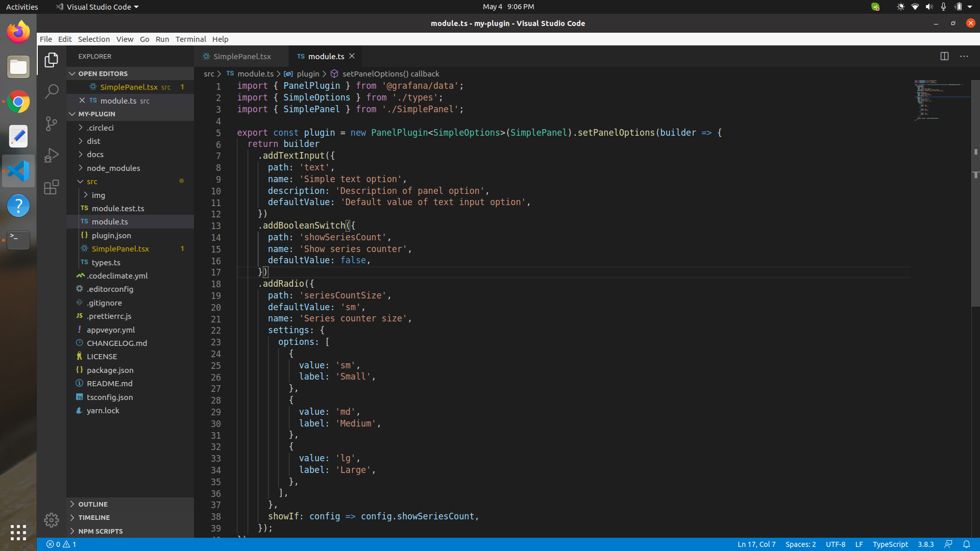Select language mode TypeScript
This screenshot has height=551, width=980.
[890, 544]
